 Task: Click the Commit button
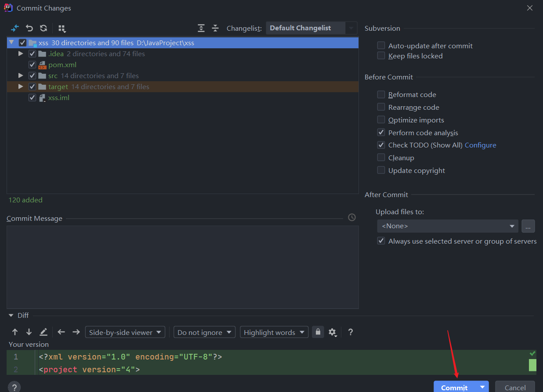[x=455, y=387]
